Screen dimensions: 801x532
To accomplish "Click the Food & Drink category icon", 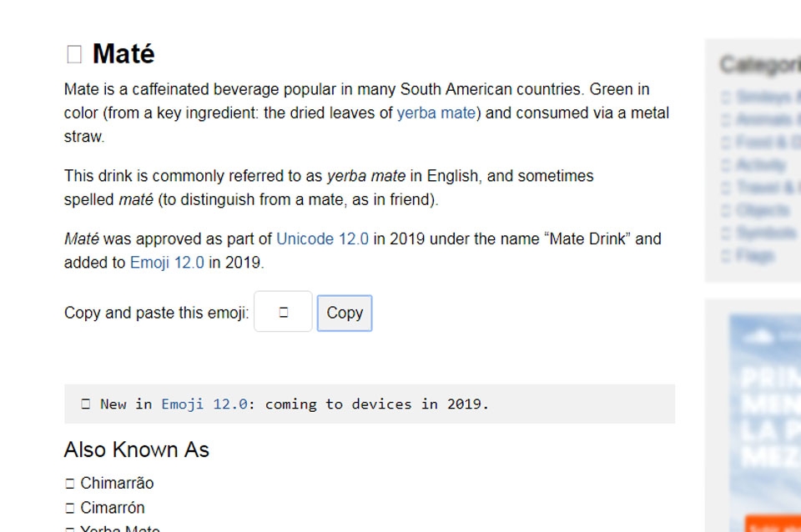I will [726, 143].
